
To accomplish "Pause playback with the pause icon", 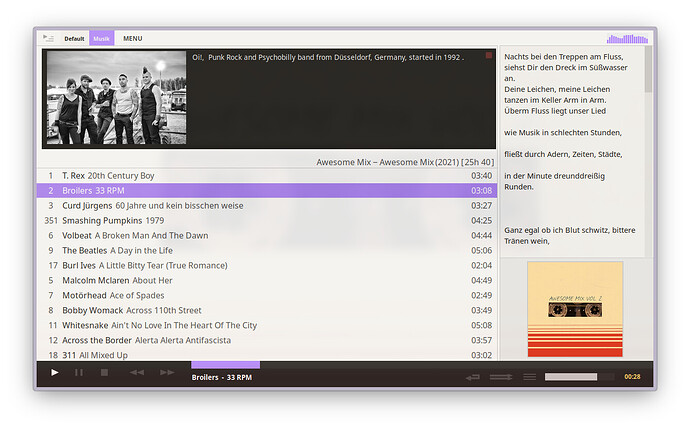I will click(79, 373).
